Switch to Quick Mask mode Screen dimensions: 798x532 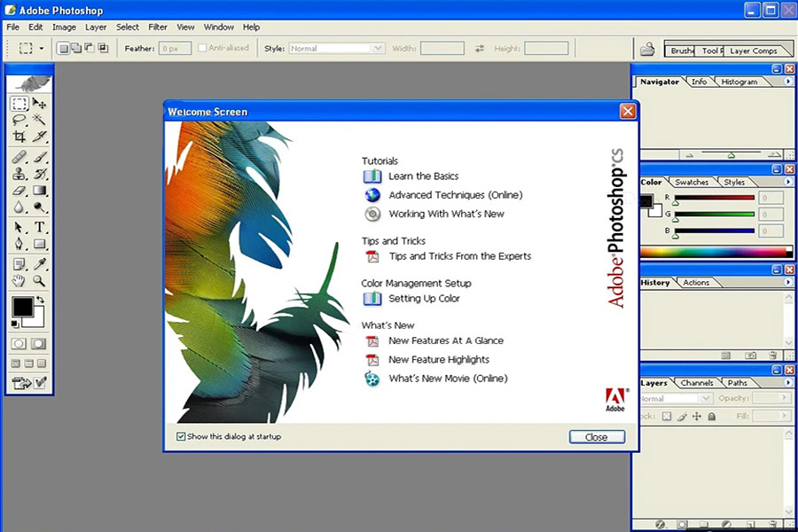pos(39,344)
